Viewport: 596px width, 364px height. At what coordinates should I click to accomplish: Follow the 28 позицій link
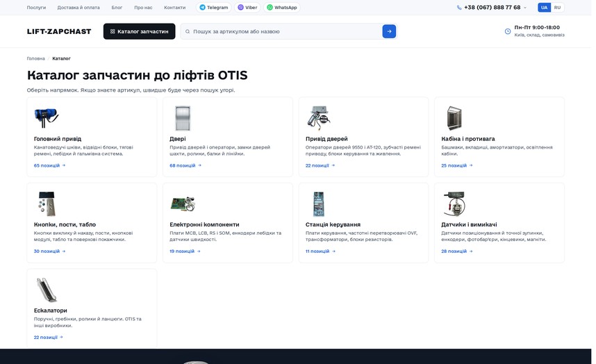454,251
